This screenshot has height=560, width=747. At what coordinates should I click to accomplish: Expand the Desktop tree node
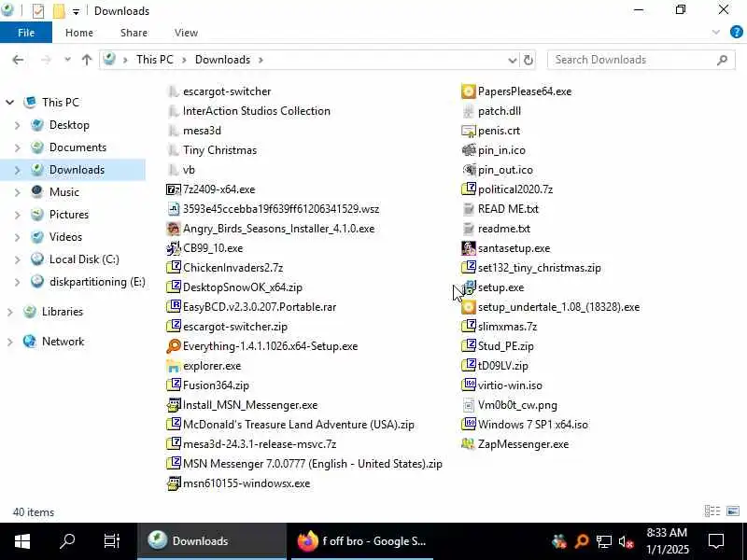click(x=17, y=125)
